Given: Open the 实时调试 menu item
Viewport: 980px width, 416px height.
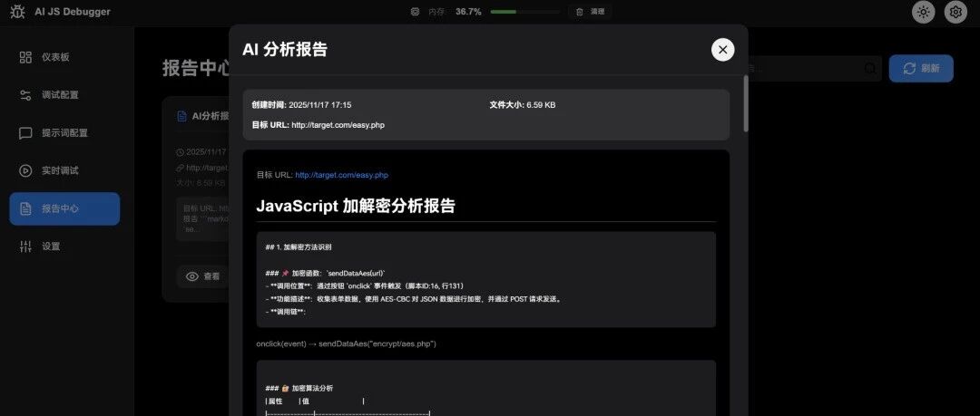Looking at the screenshot, I should point(64,170).
